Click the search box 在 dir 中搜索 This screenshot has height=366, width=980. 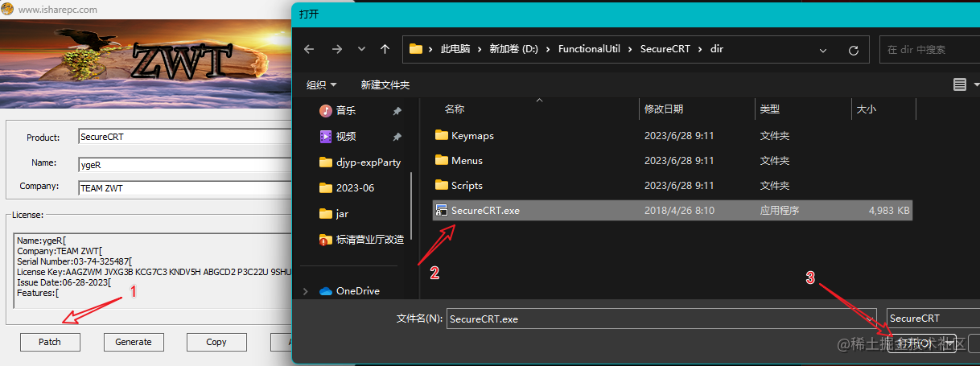(x=929, y=49)
